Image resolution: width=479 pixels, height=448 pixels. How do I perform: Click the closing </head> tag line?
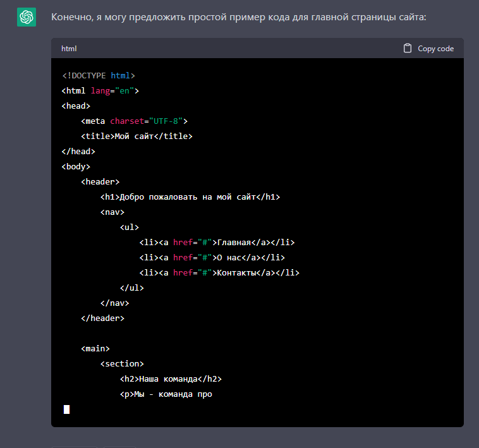pyautogui.click(x=78, y=152)
